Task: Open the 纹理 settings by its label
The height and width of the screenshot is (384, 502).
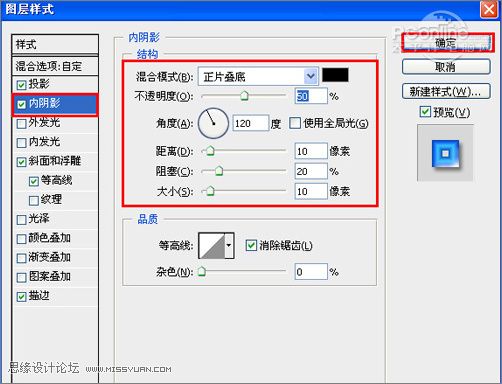Action: (x=51, y=199)
